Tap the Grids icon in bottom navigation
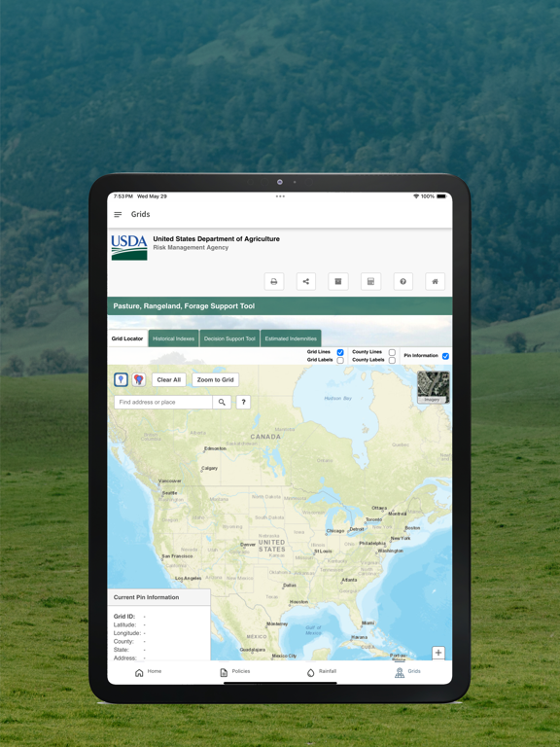Image resolution: width=560 pixels, height=747 pixels. pos(400,673)
